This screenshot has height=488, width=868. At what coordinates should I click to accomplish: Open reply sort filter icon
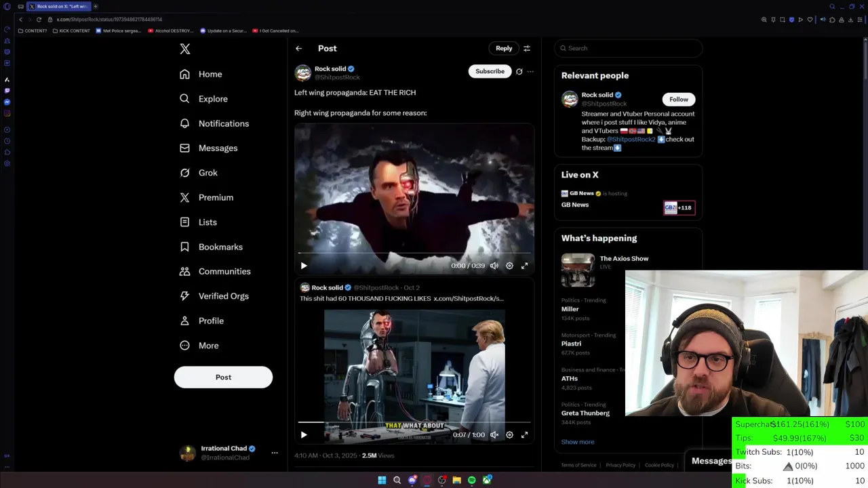click(527, 48)
